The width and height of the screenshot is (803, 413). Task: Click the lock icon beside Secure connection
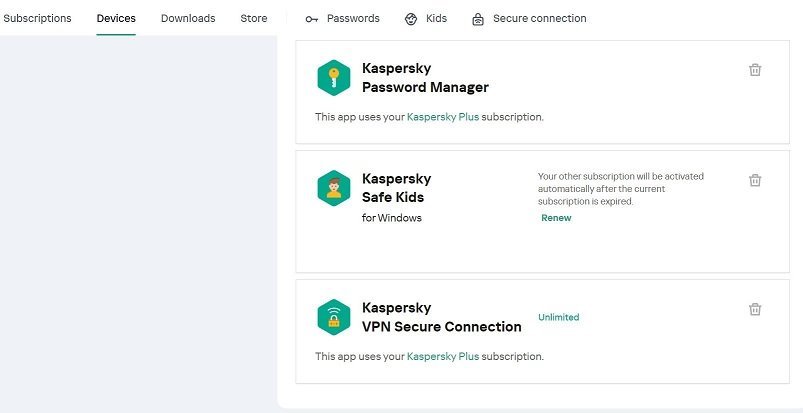tap(478, 19)
